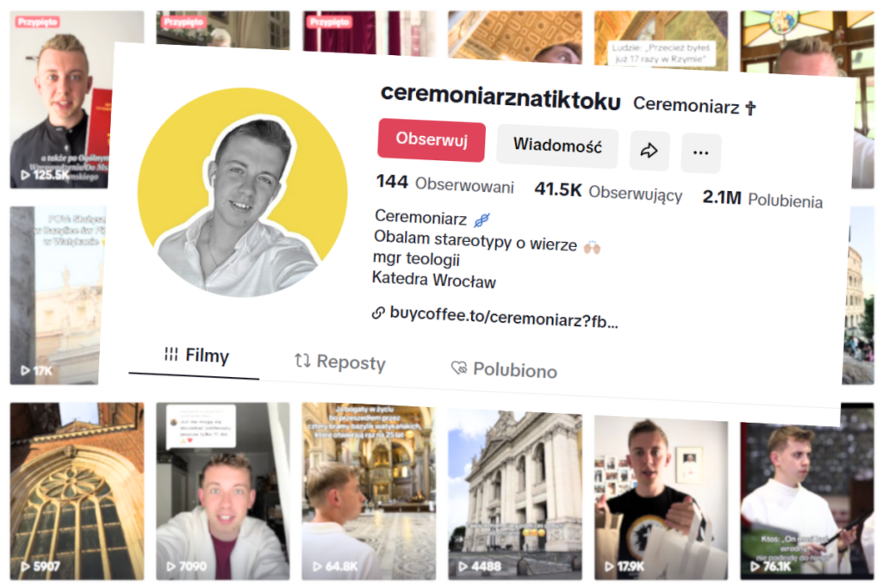Select the Filmy tab

click(196, 356)
